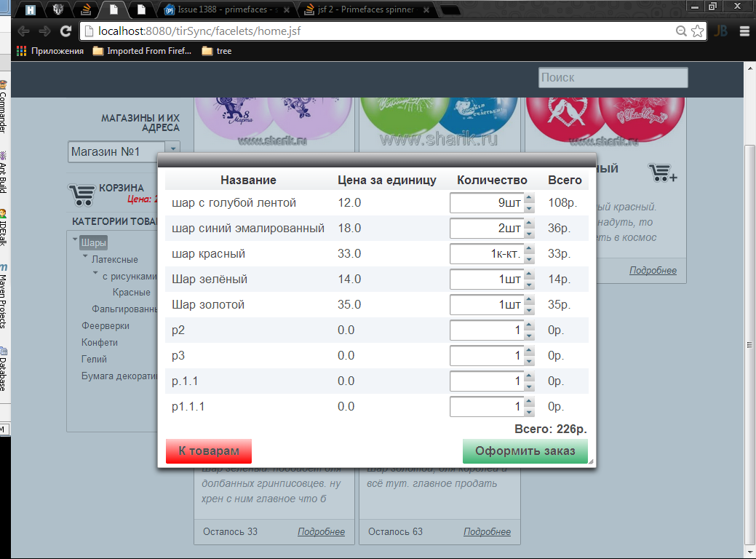Select Фейерверки category
Viewport: 756px width, 559px height.
point(105,325)
